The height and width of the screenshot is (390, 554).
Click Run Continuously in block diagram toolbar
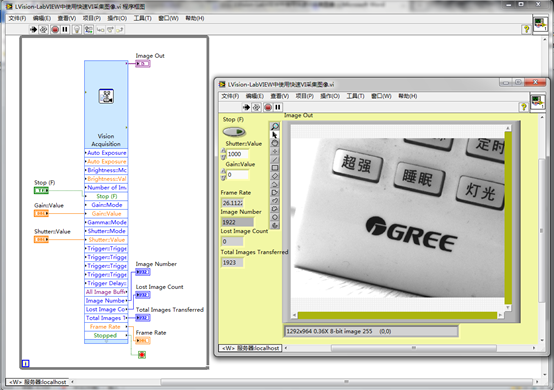click(43, 30)
